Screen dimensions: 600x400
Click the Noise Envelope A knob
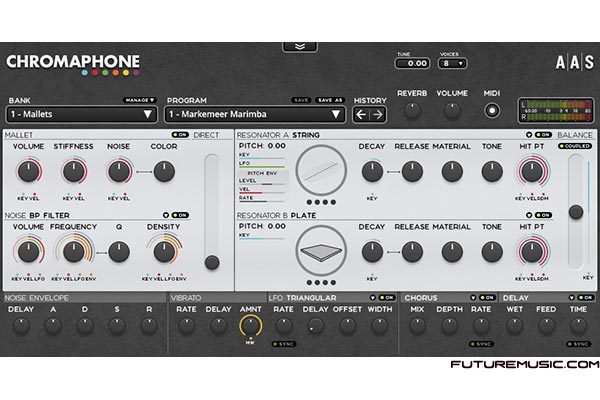point(53,326)
